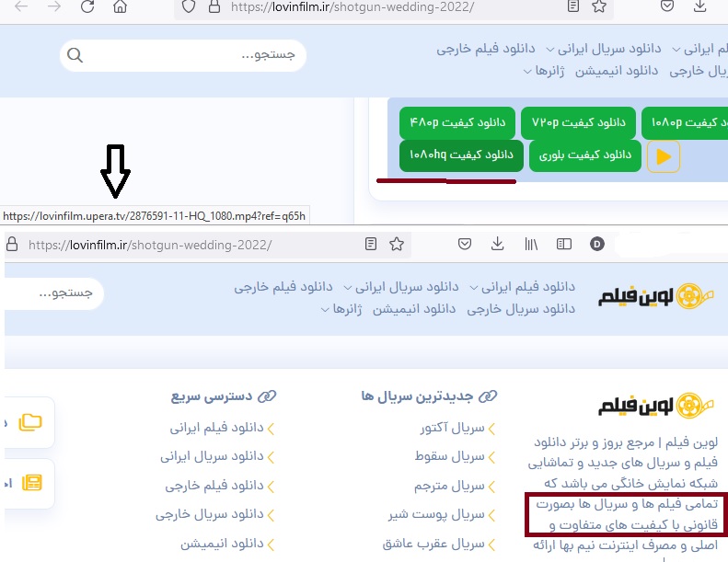Screen dimensions: 728x562
Task: Open دانلود انیمیشن under دسترسی سریع
Action: click(x=222, y=544)
